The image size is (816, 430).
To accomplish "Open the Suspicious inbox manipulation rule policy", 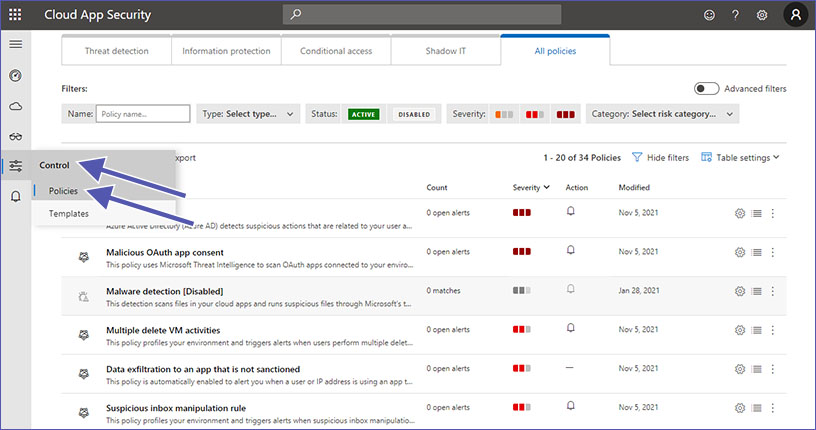I will pyautogui.click(x=176, y=408).
